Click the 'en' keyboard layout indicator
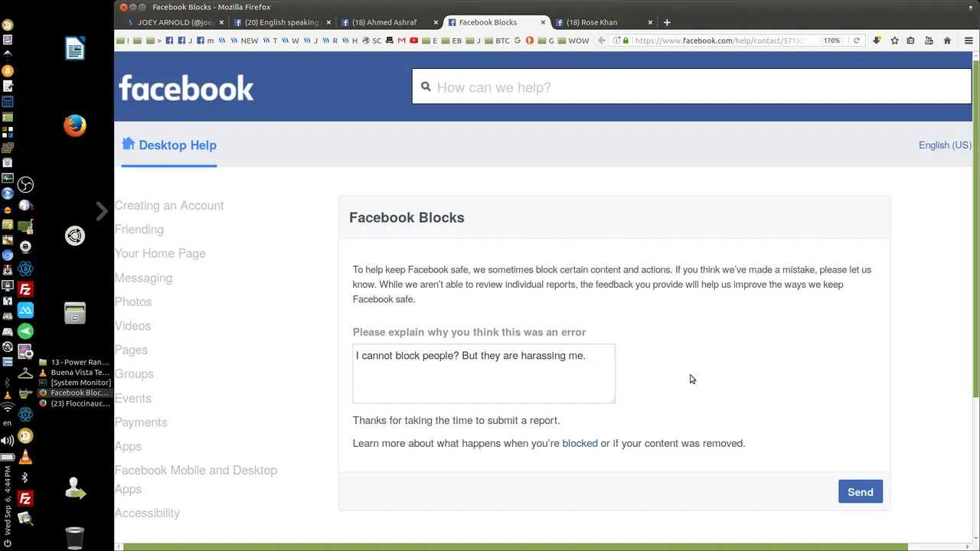Viewport: 980px width, 551px height. click(x=8, y=422)
